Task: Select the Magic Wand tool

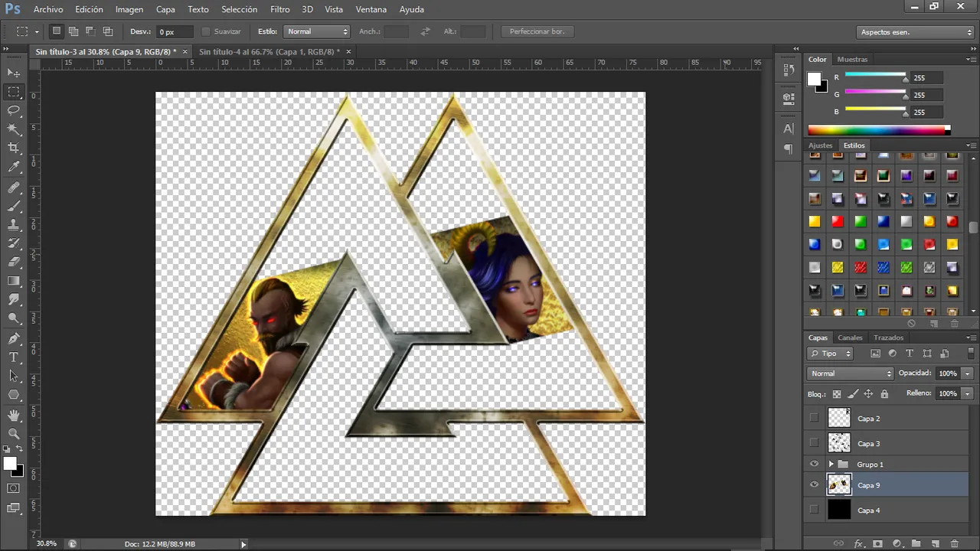Action: (14, 129)
